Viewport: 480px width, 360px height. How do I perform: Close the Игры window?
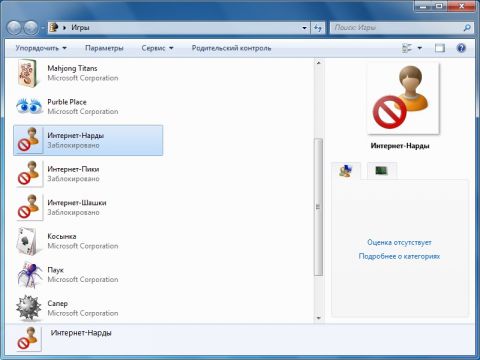[461, 6]
